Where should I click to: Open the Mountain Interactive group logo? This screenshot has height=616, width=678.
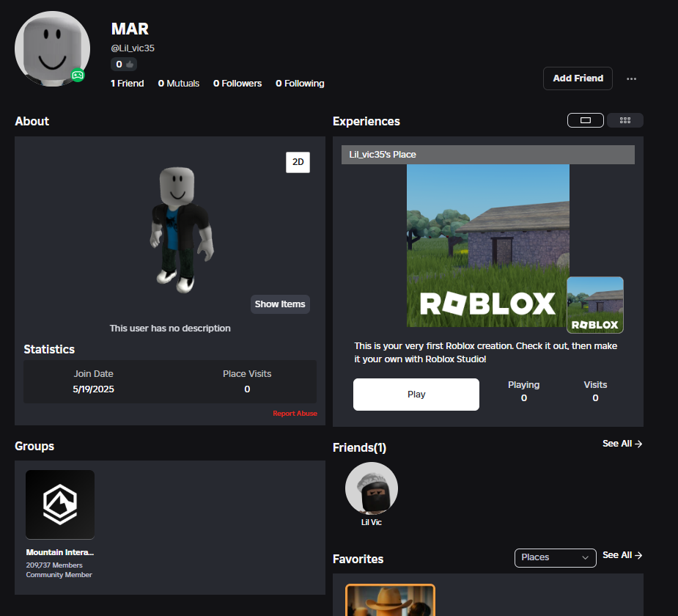pyautogui.click(x=60, y=505)
